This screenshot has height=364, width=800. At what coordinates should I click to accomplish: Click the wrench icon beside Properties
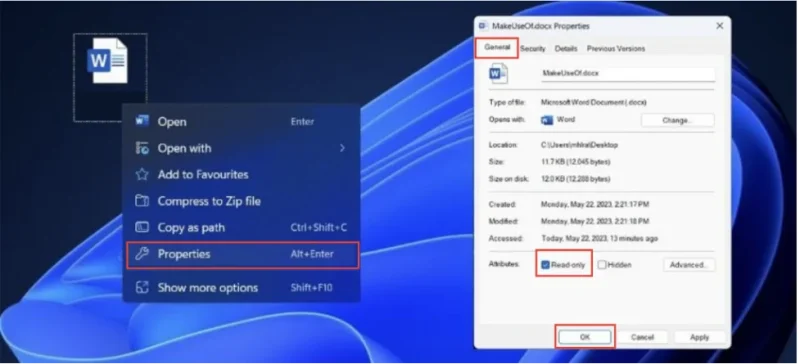[142, 254]
